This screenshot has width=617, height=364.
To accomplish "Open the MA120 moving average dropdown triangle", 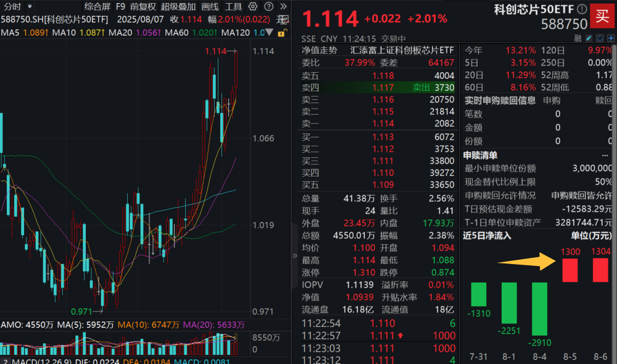I will pos(269,31).
